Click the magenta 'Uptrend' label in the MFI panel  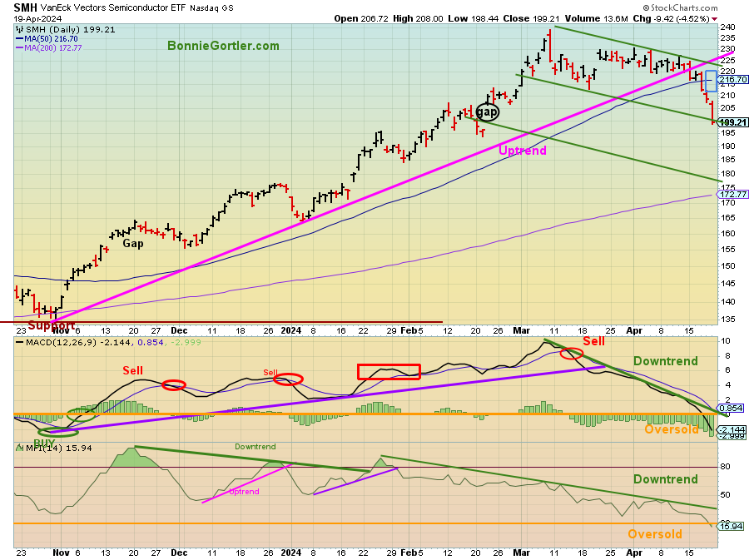click(x=244, y=491)
